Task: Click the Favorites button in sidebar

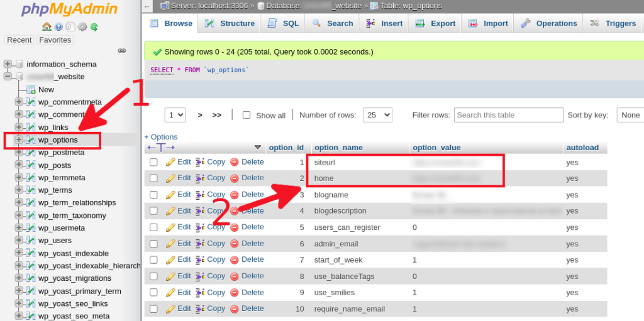Action: (55, 40)
